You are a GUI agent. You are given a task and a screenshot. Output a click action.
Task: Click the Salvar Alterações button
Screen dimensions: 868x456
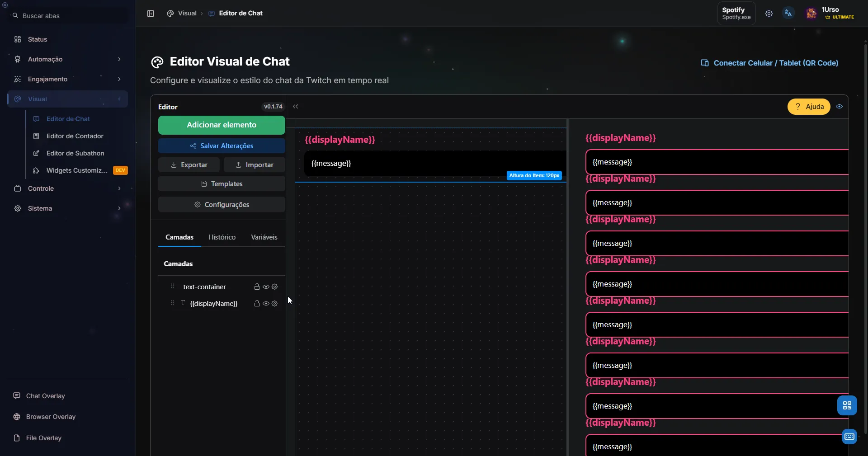coord(222,146)
